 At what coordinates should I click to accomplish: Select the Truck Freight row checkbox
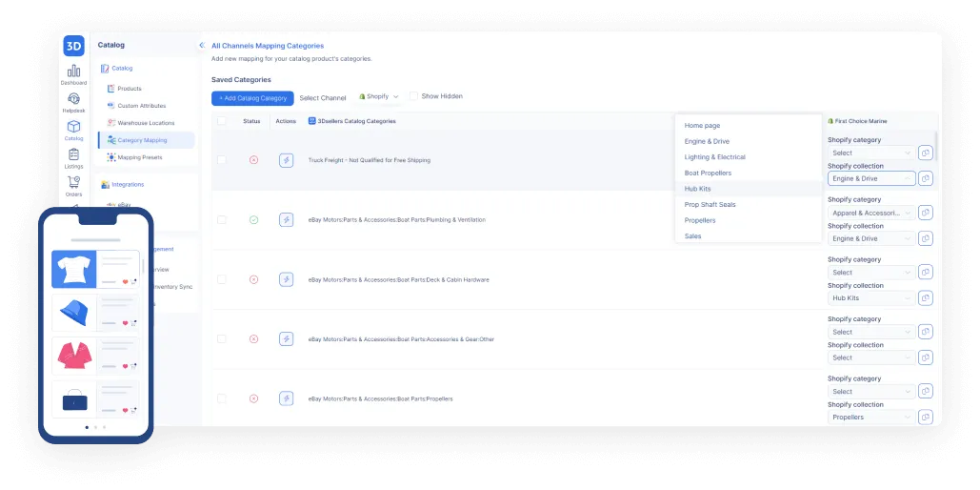coord(222,160)
